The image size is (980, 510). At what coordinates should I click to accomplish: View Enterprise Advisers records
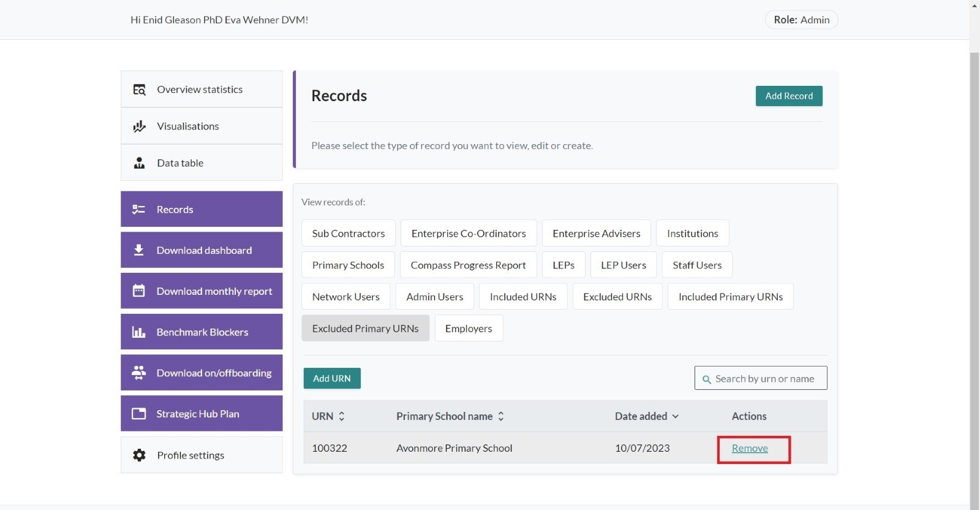(x=597, y=233)
